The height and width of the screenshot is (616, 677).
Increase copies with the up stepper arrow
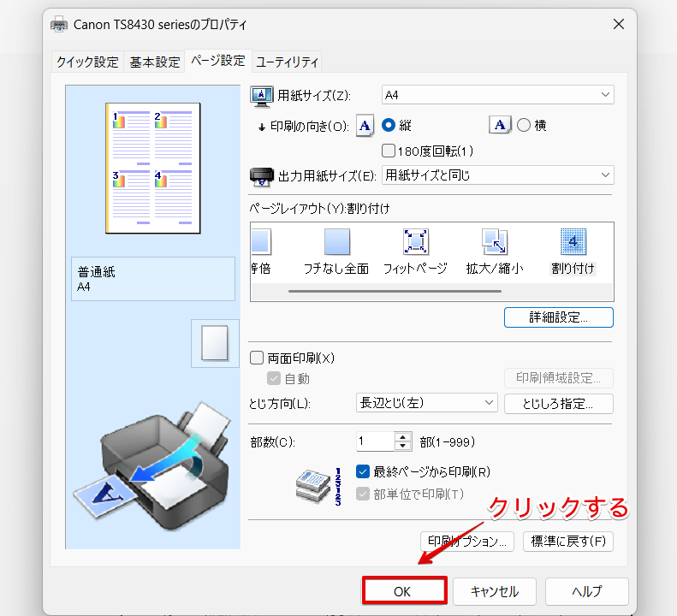coord(403,437)
